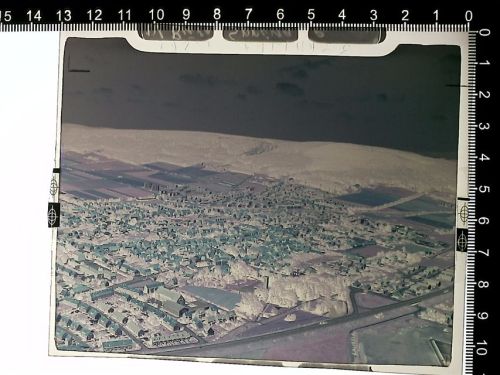Click the number 11 on the horizontal ruler

coord(125,15)
